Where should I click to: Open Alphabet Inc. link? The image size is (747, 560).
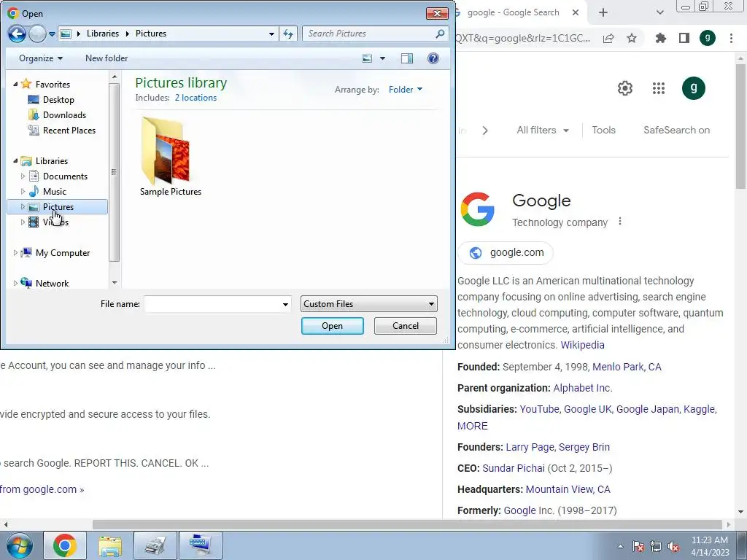(582, 388)
